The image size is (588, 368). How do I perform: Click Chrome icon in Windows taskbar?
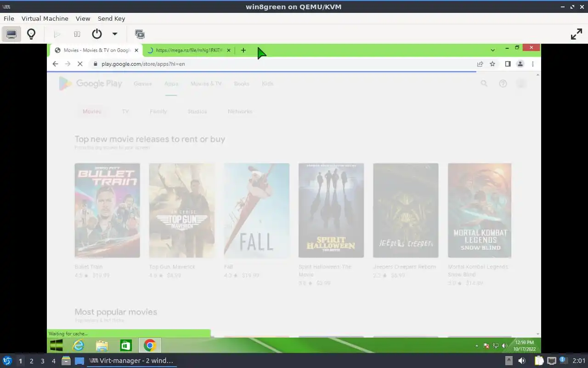click(150, 345)
